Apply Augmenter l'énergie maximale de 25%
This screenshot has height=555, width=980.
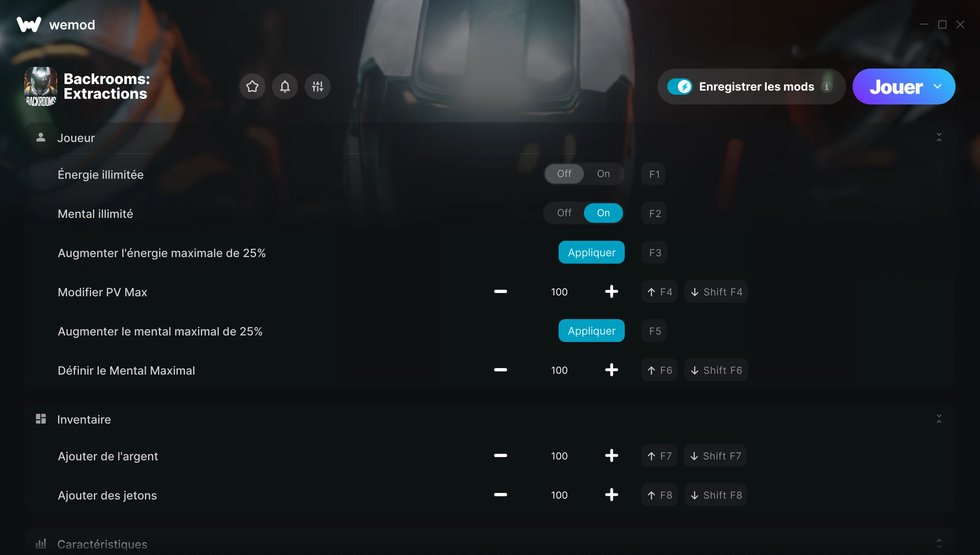point(591,252)
